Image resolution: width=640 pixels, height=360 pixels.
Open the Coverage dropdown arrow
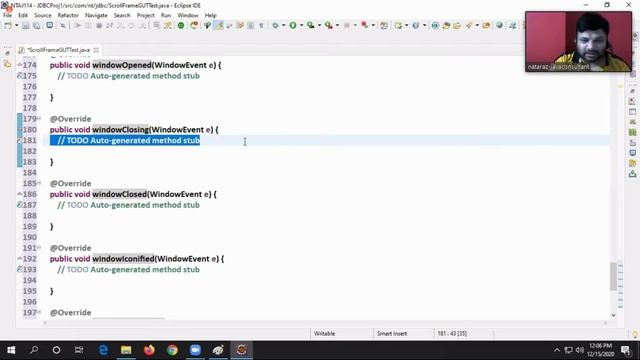pyautogui.click(x=319, y=26)
